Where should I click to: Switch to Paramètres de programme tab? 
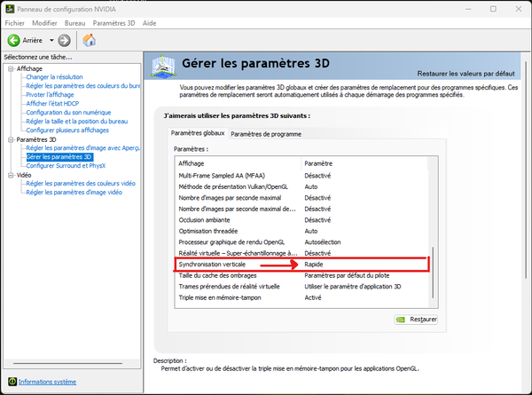(266, 134)
